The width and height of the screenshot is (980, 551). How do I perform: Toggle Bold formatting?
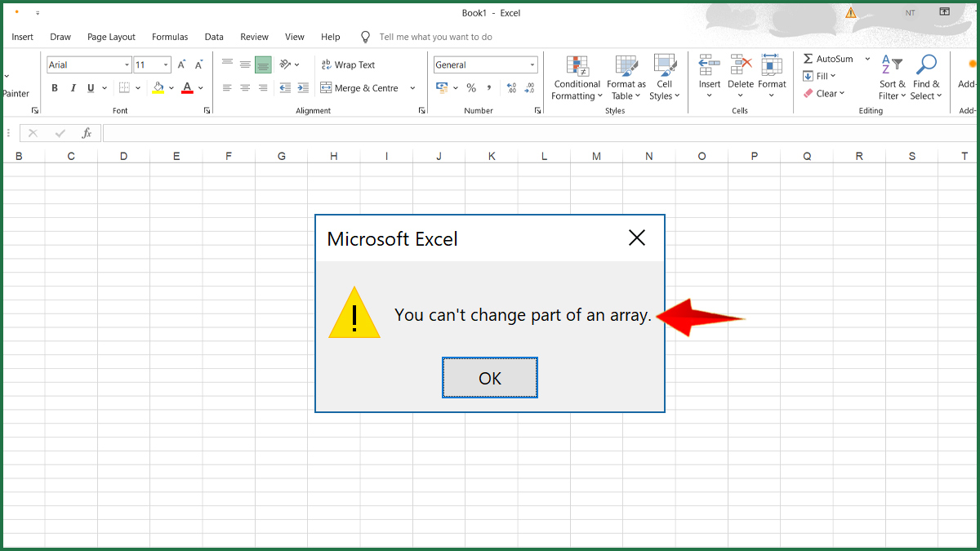point(55,88)
